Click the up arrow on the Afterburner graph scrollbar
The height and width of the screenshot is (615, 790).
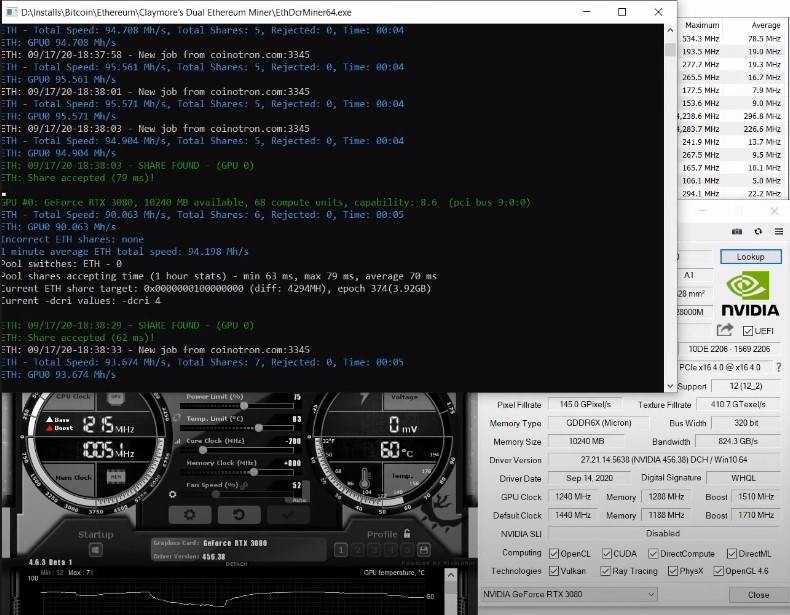tap(450, 575)
